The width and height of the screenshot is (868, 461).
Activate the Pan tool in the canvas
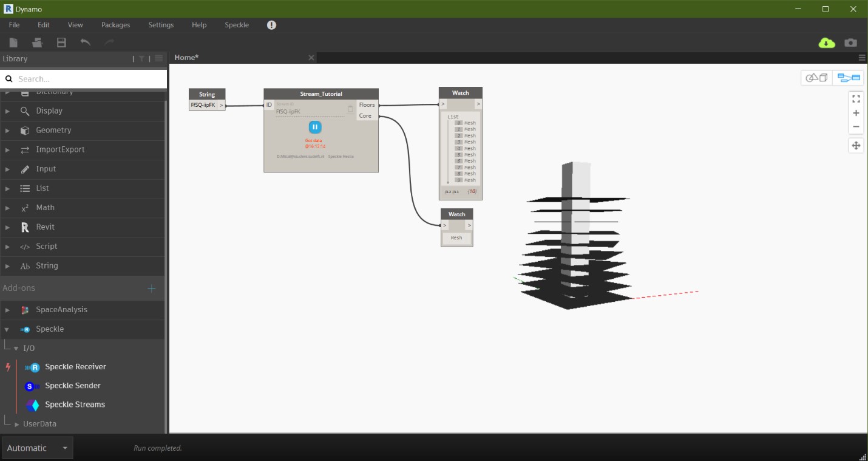click(x=856, y=145)
